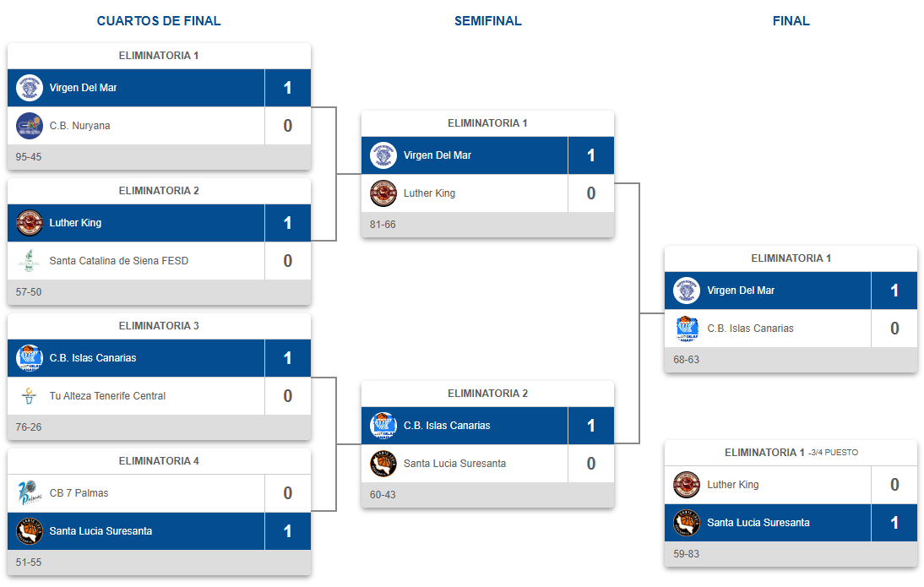Click C.B. Islas Canarias logo in the final
Screen dimensions: 924x587
point(687,329)
